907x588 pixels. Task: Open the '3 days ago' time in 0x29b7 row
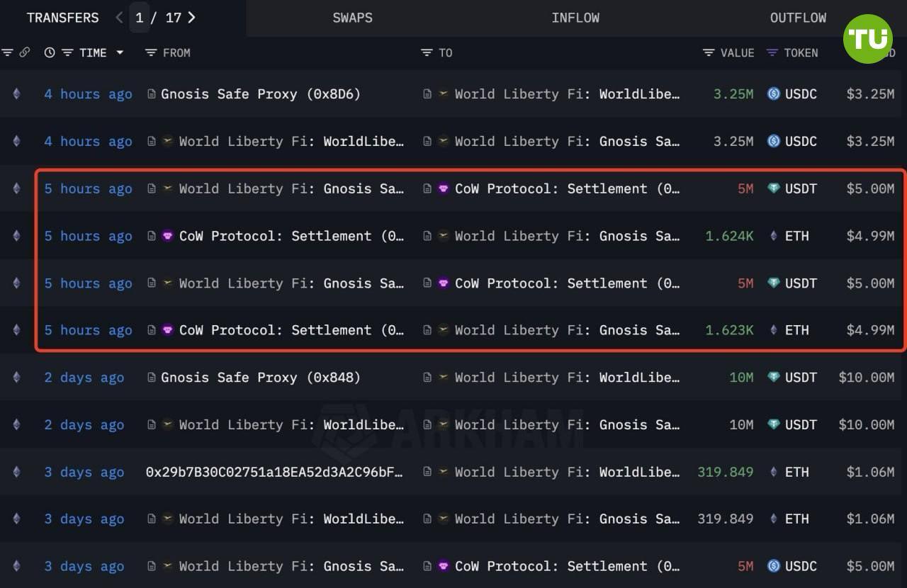[84, 472]
